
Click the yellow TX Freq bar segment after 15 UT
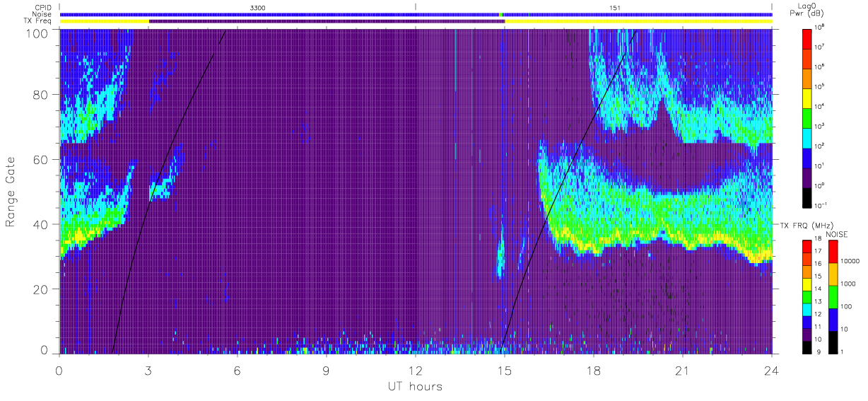coord(638,21)
